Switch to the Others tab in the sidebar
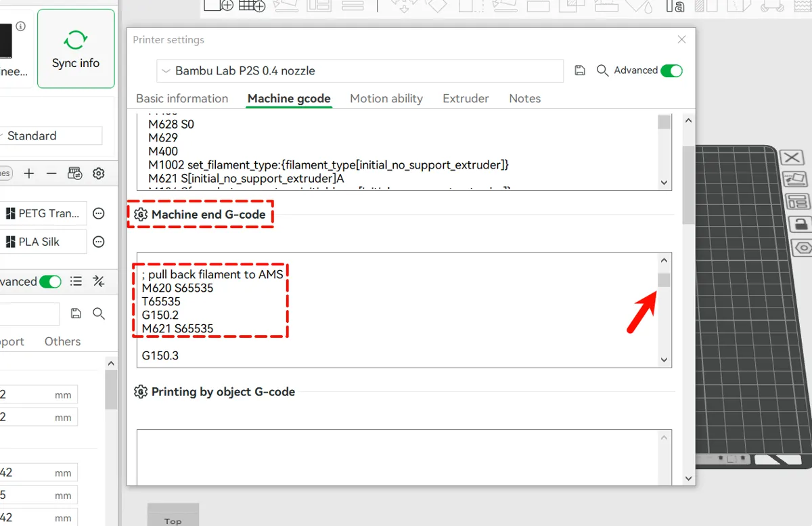Viewport: 812px width, 526px height. (62, 341)
